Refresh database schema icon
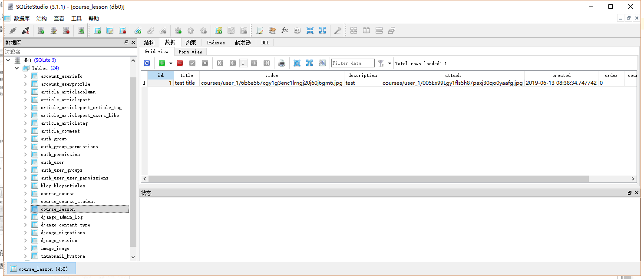Image resolution: width=644 pixels, height=279 pixels. point(81,30)
